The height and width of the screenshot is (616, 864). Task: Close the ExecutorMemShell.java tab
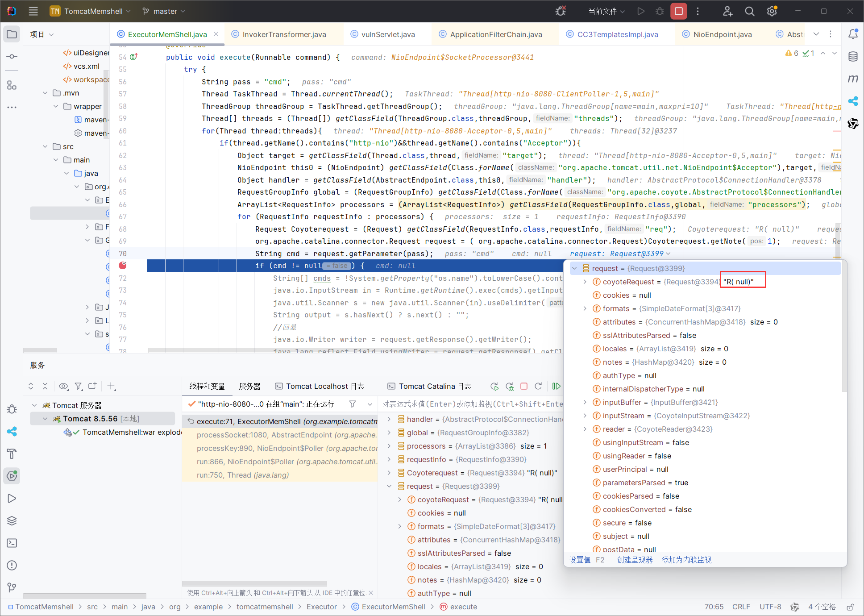(x=216, y=34)
